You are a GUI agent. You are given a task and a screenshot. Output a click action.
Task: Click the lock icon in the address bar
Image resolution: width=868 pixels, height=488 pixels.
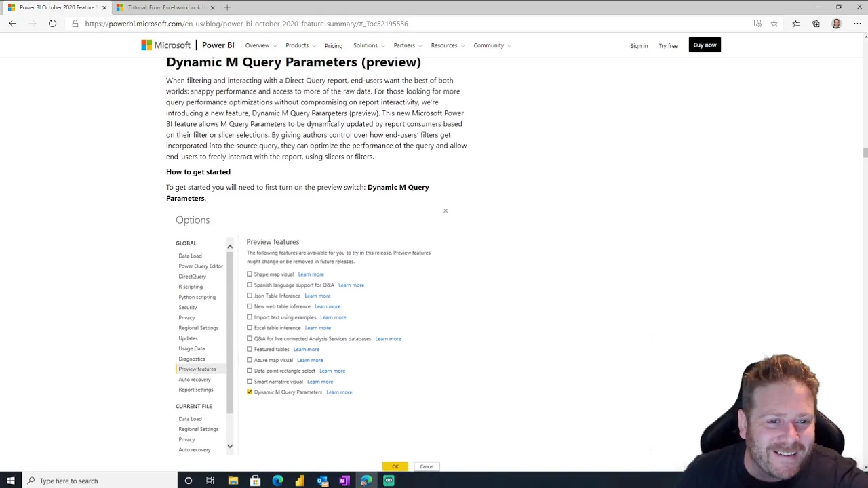(75, 24)
